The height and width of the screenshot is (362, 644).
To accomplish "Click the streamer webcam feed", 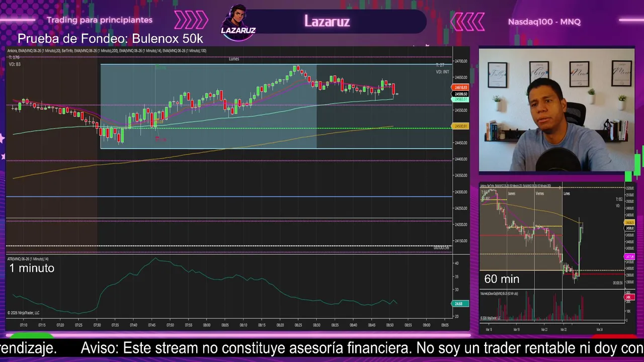I will point(556,110).
